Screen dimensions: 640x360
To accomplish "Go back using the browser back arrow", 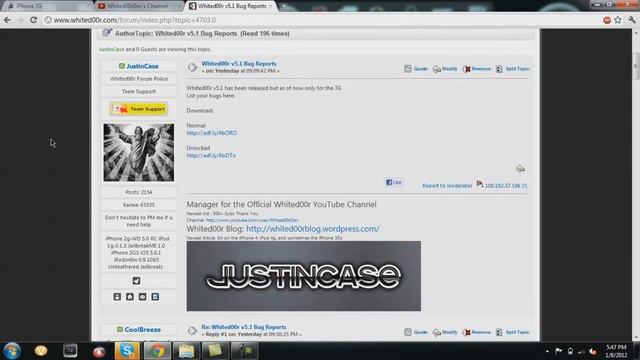I will point(7,20).
